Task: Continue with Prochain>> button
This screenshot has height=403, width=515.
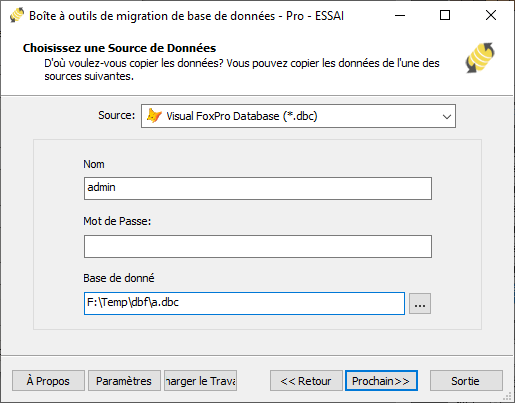Action: pyautogui.click(x=381, y=381)
